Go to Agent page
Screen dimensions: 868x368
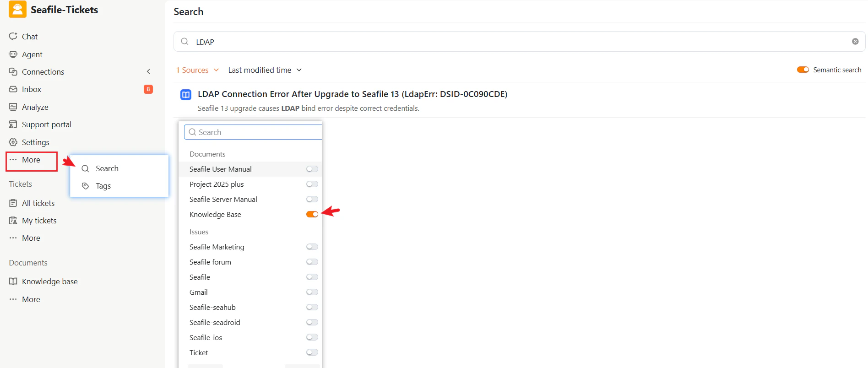tap(32, 54)
